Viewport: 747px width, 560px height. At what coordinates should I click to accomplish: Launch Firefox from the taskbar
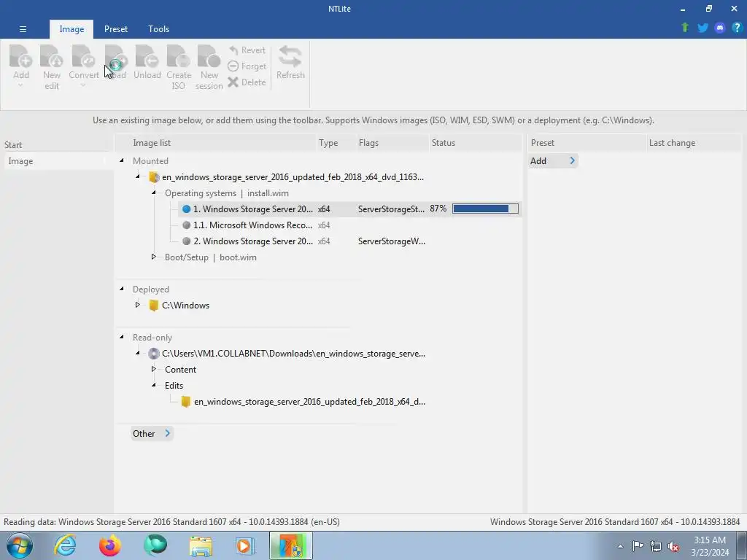pos(110,545)
